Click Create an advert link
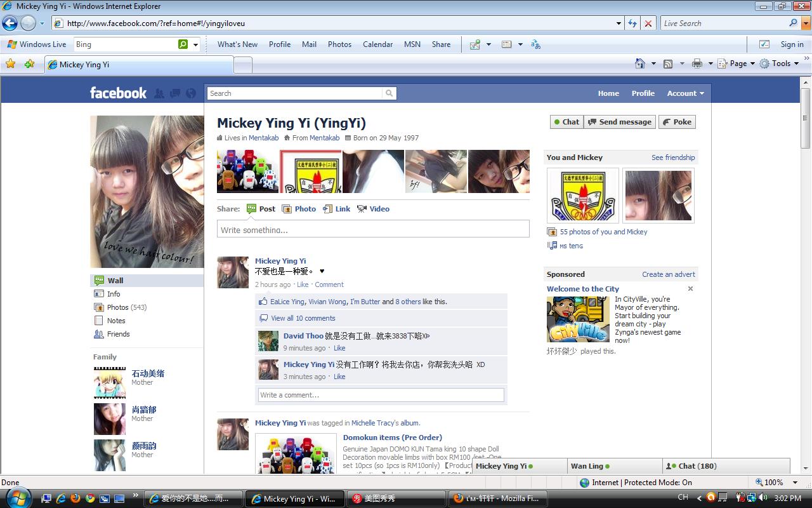812x508 pixels. (x=669, y=274)
